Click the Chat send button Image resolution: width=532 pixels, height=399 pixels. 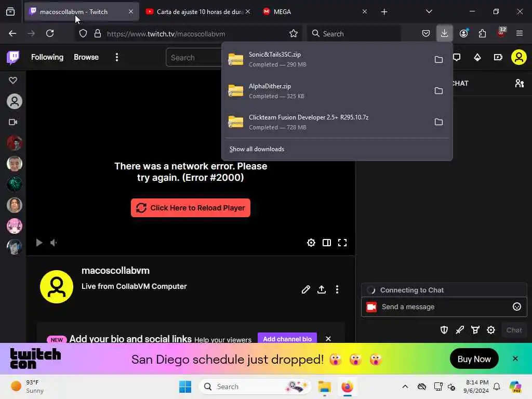tap(514, 330)
